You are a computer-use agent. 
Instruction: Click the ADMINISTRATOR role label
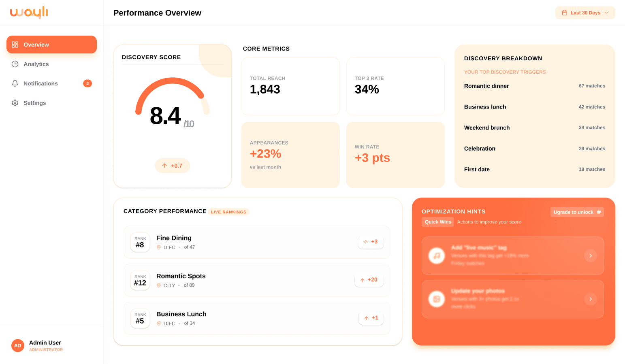pos(46,350)
